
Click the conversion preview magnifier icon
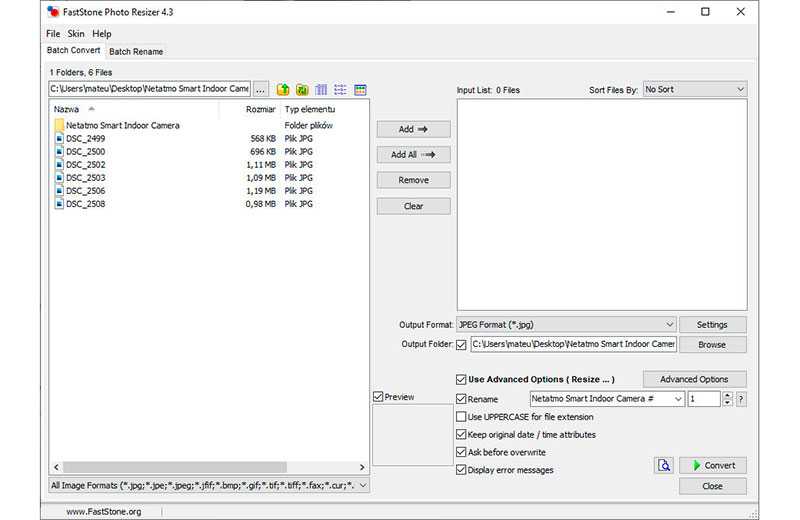tap(664, 465)
